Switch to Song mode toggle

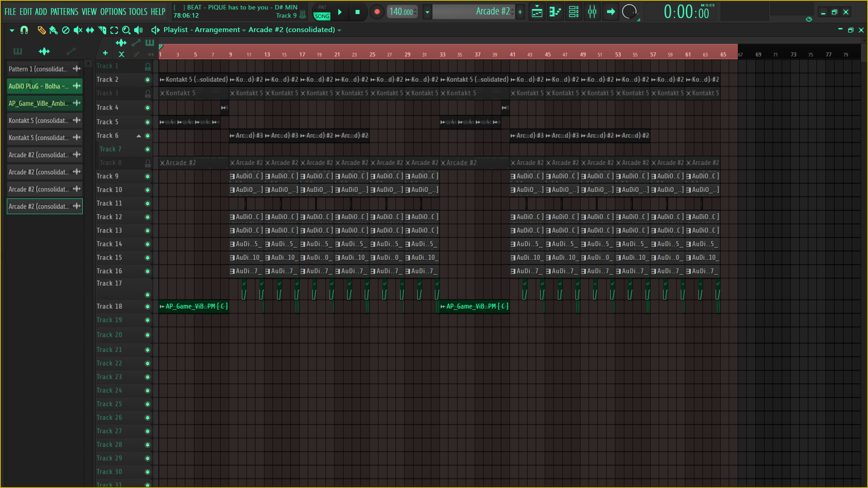click(x=322, y=16)
